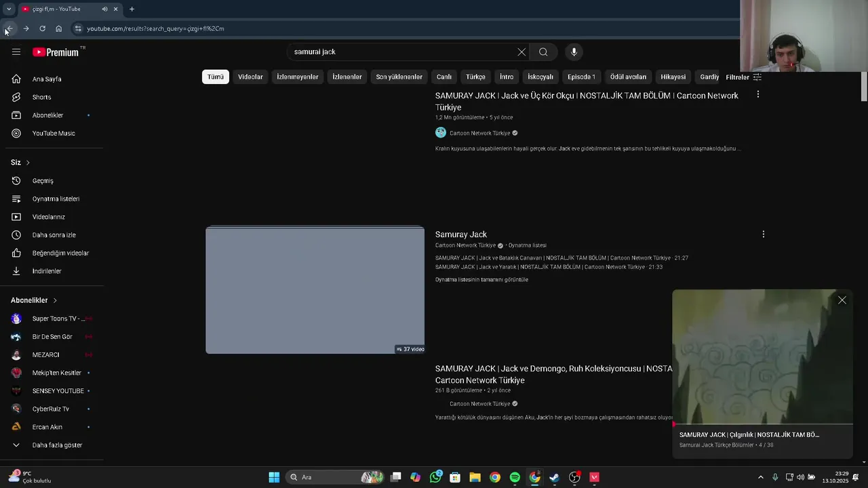Click browser back arrow
The image size is (868, 488).
[9, 28]
